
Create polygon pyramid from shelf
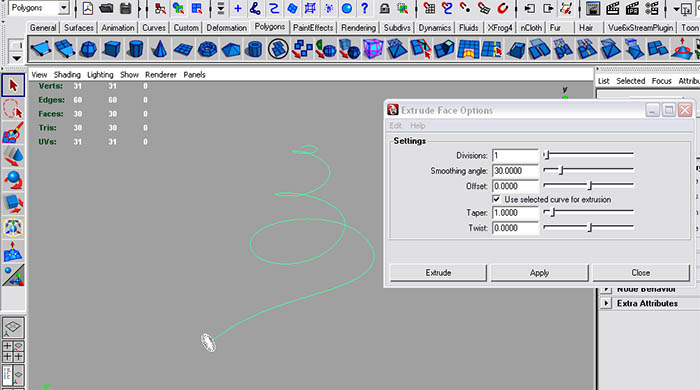(x=230, y=49)
